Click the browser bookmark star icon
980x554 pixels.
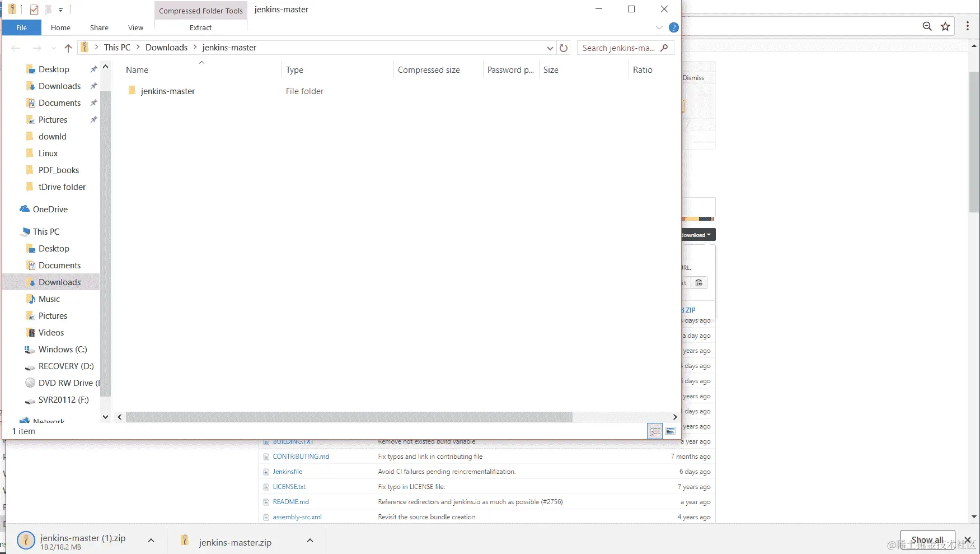(x=945, y=26)
